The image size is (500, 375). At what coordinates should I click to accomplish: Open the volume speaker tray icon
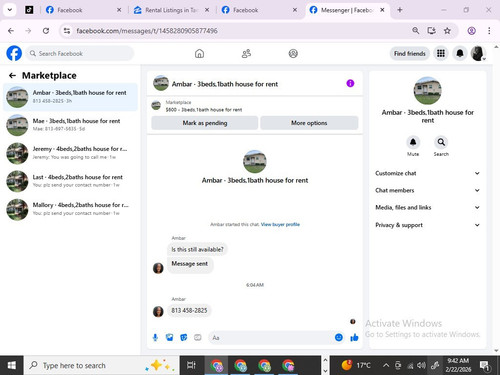click(x=421, y=365)
